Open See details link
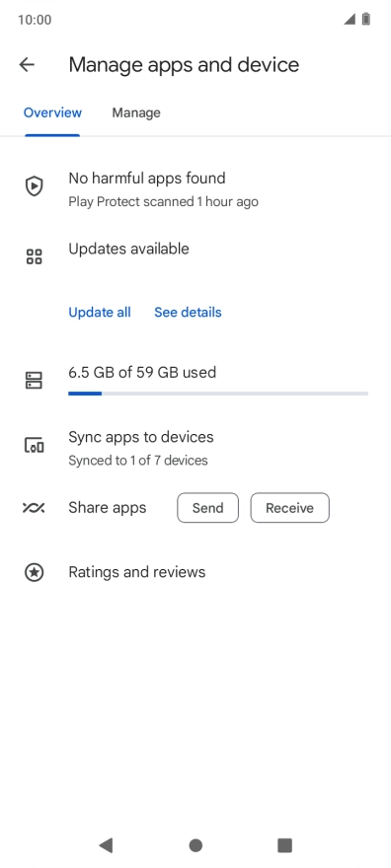This screenshot has width=391, height=868. coord(188,313)
